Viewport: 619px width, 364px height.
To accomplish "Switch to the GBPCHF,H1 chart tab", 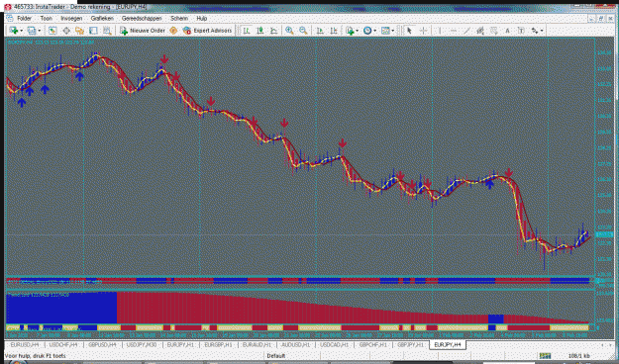I will point(372,344).
